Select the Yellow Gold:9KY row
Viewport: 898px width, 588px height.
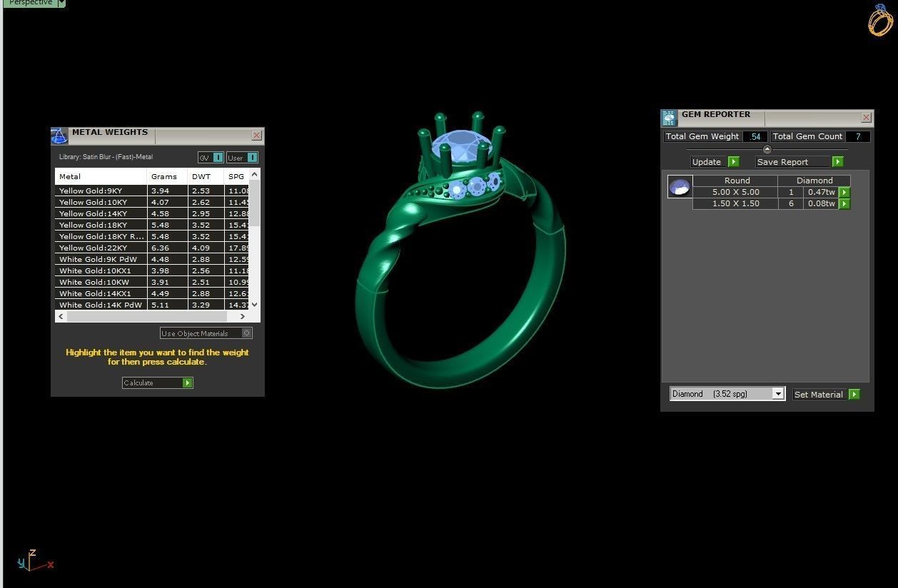click(152, 191)
